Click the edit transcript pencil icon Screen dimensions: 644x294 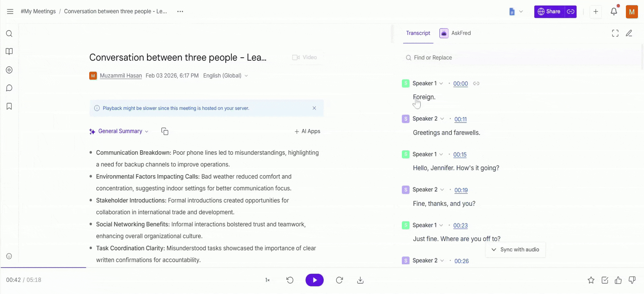(x=629, y=33)
